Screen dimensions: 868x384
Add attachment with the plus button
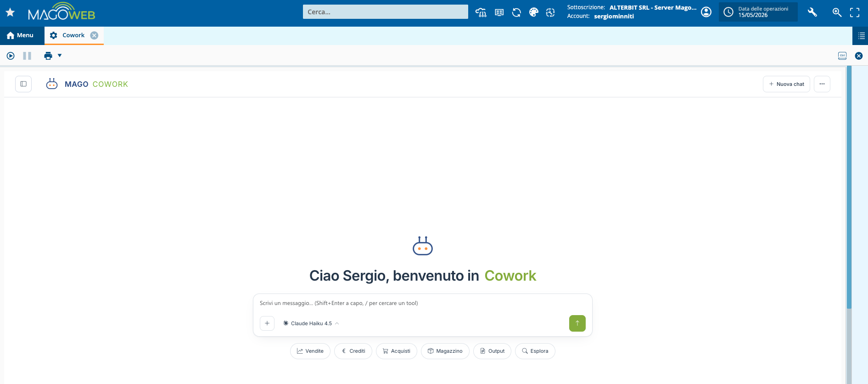pos(267,323)
